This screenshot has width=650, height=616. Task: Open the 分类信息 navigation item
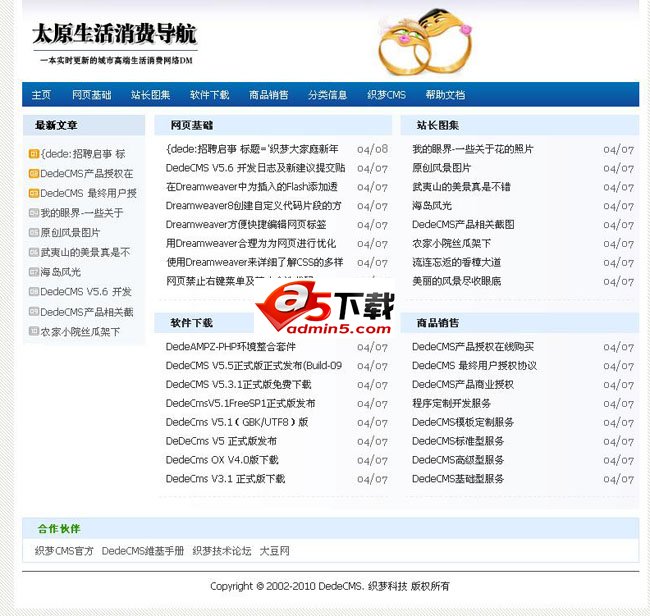pyautogui.click(x=327, y=95)
